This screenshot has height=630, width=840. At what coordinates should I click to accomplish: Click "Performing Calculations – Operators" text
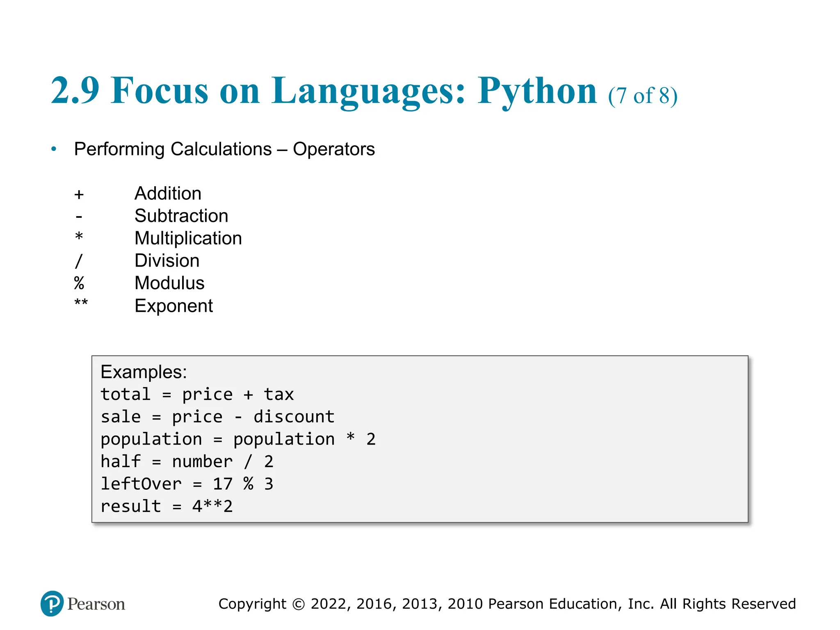[x=224, y=149]
